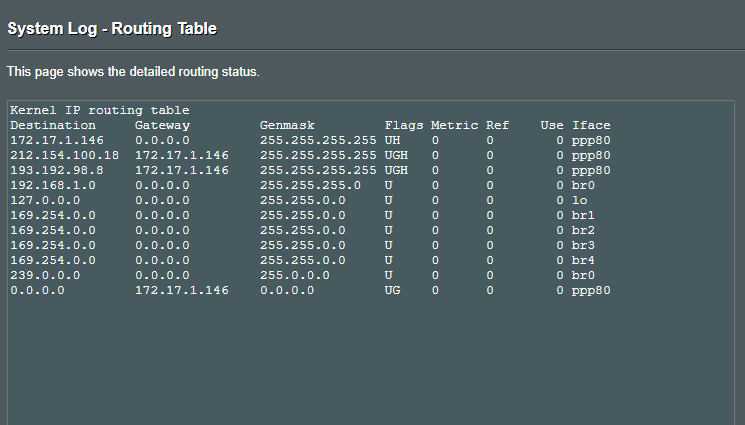Click the br1 interface name
The height and width of the screenshot is (425, 745).
tap(583, 215)
